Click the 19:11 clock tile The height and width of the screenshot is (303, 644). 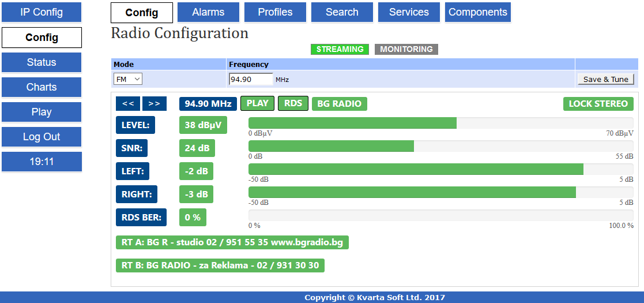[42, 162]
